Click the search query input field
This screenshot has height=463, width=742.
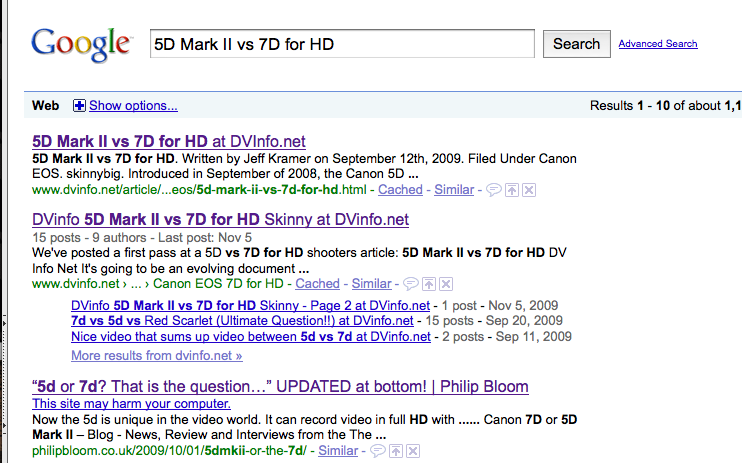342,44
